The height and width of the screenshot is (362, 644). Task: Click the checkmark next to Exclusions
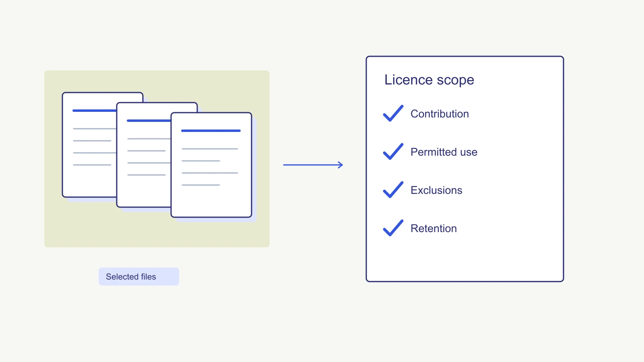point(393,190)
